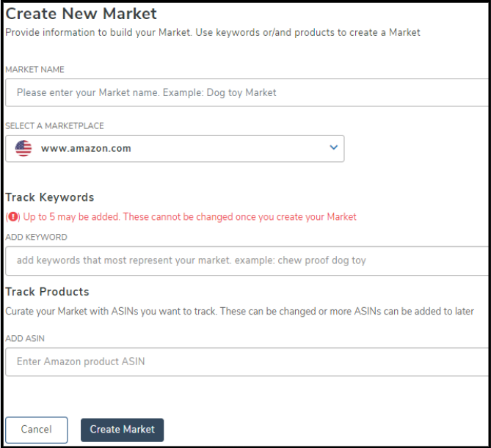491x448 pixels.
Task: Click the ADD KEYWORD label
Action: click(36, 238)
